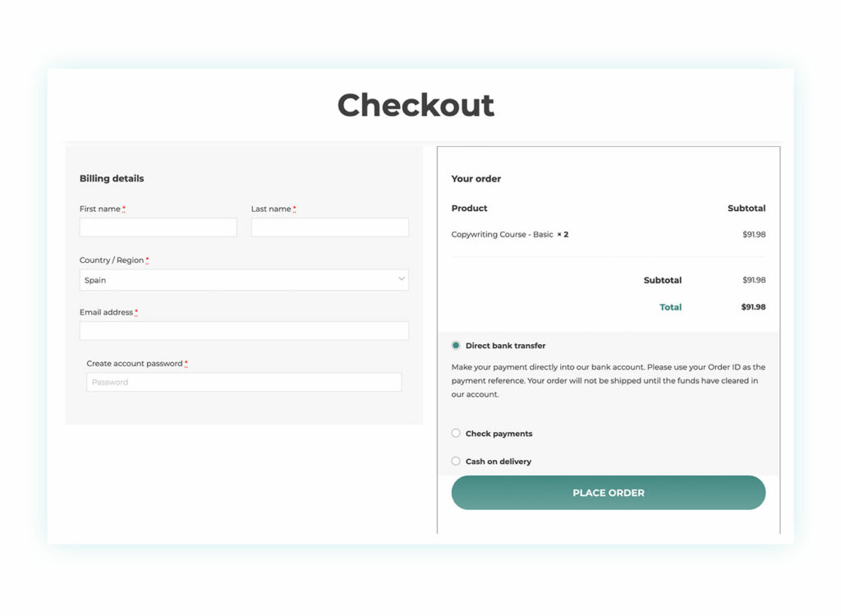Select the Direct bank transfer payment option

pyautogui.click(x=456, y=345)
